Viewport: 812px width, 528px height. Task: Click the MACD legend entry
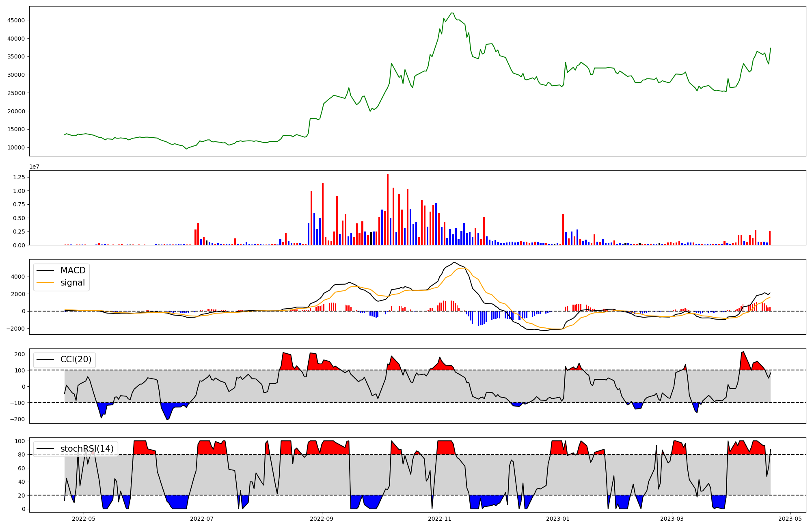coord(73,270)
